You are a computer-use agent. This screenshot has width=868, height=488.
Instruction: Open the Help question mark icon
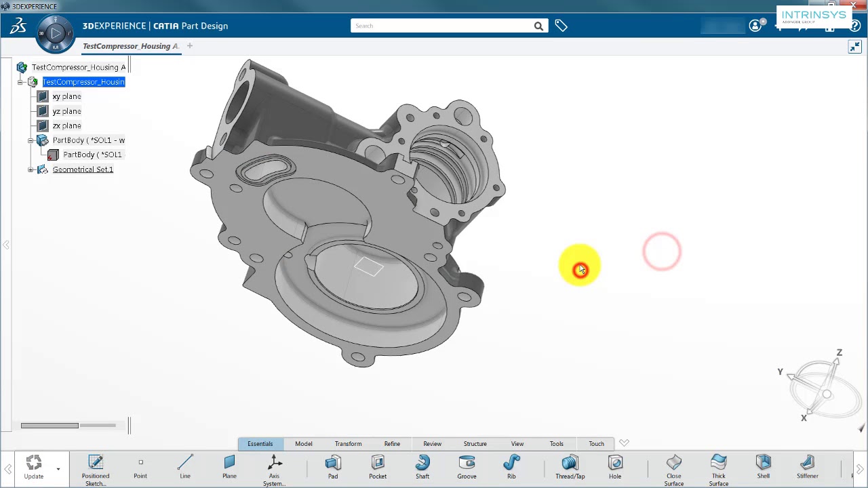point(855,26)
